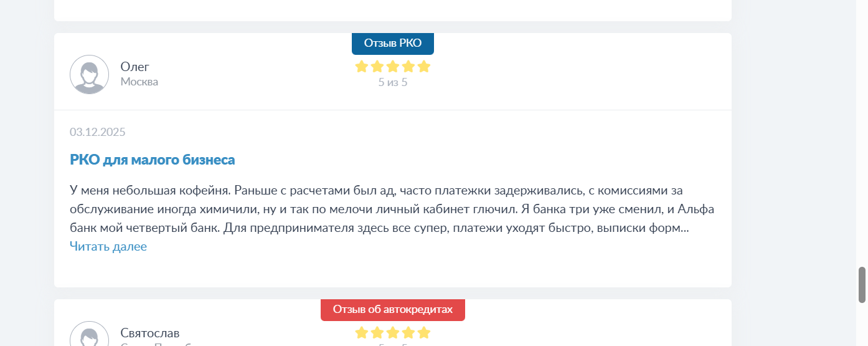
Task: Click the review date 03.12.2025
Action: [x=98, y=132]
